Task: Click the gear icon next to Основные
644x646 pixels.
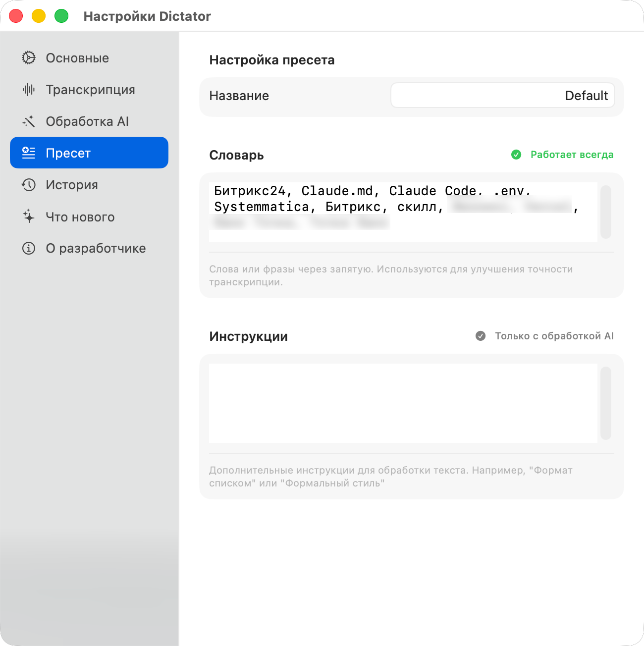Action: pos(29,58)
